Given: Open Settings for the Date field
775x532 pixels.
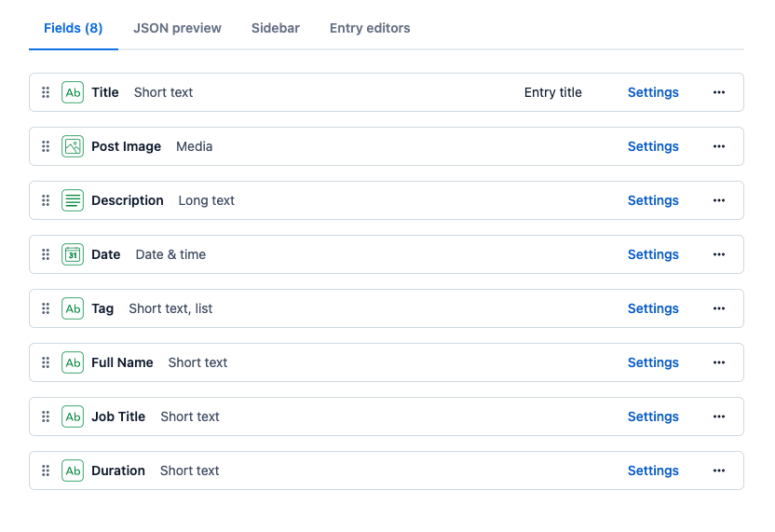Looking at the screenshot, I should coord(653,254).
